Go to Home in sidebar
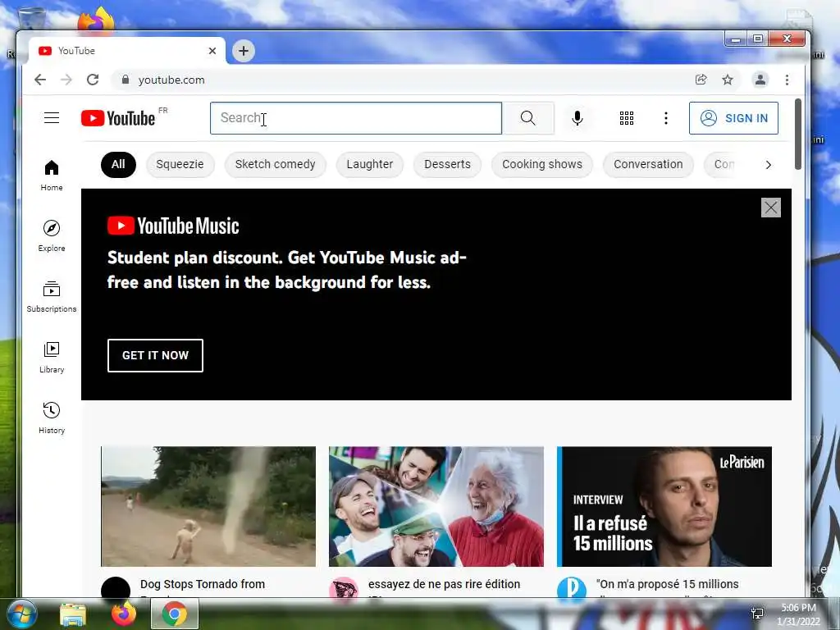This screenshot has width=840, height=630. click(x=52, y=176)
